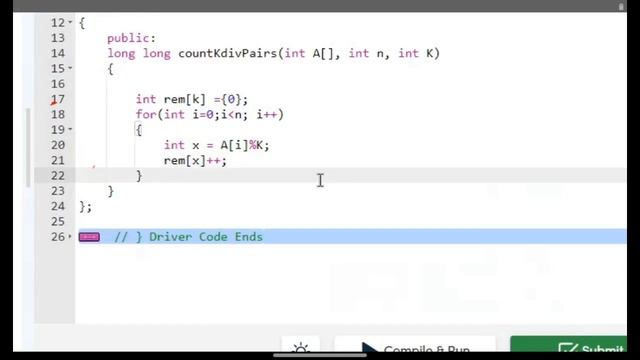The image size is (640, 360).
Task: Click on 'int x = A[i]%K;' line
Action: 217,145
